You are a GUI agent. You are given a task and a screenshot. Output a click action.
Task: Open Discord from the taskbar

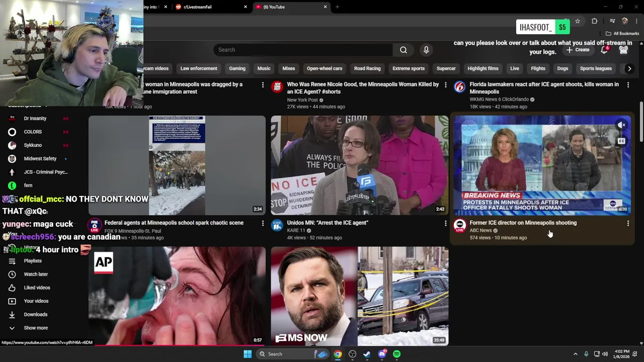tap(382, 354)
